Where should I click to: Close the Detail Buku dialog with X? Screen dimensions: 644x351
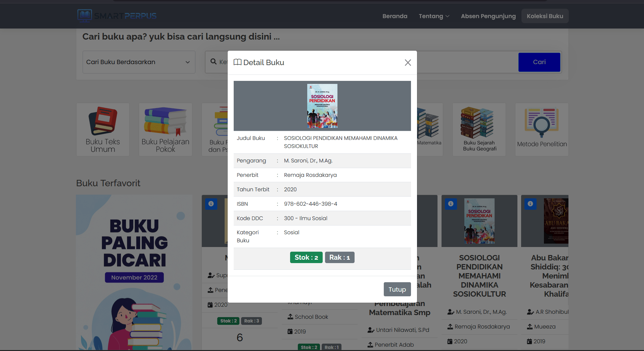point(408,63)
